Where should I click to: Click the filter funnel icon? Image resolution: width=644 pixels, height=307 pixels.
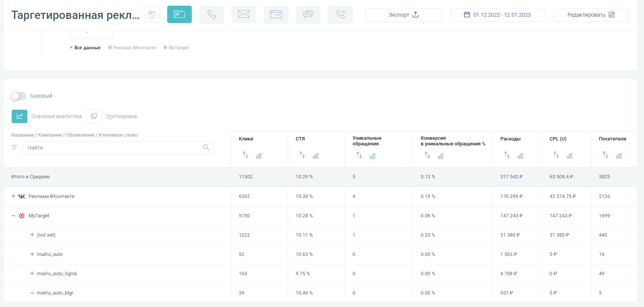coord(14,148)
